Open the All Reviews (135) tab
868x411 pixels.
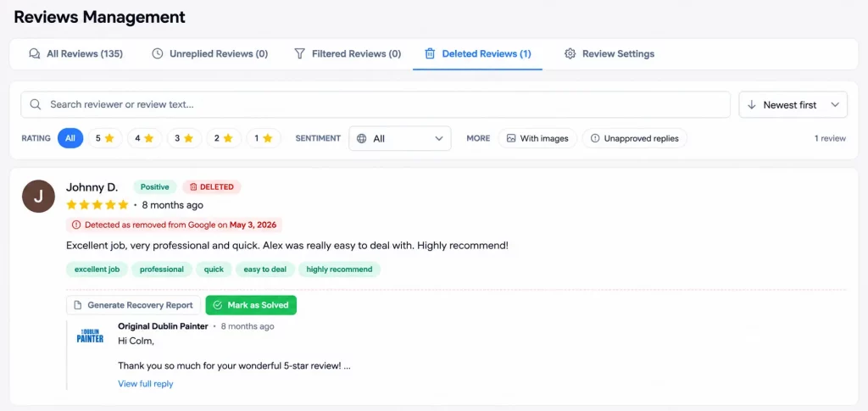(75, 53)
